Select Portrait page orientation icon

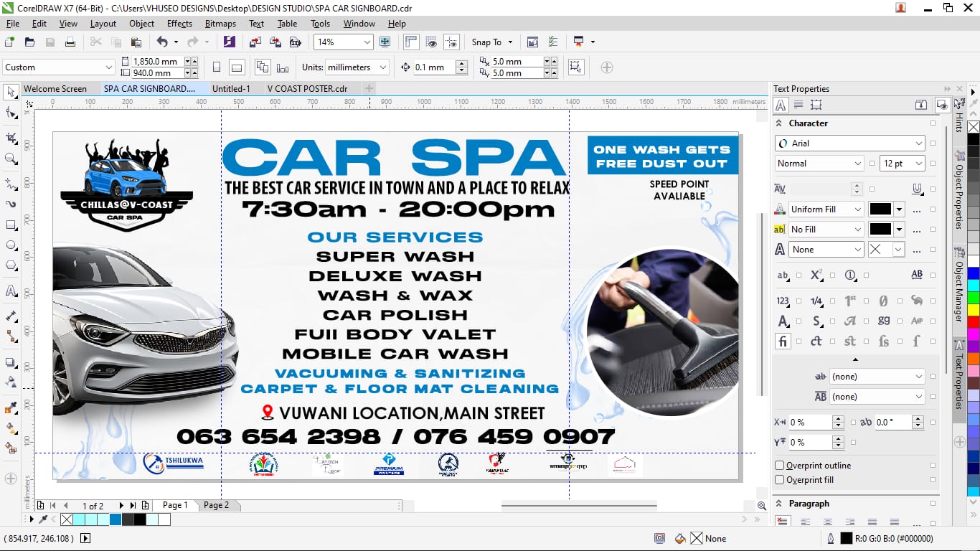[217, 67]
